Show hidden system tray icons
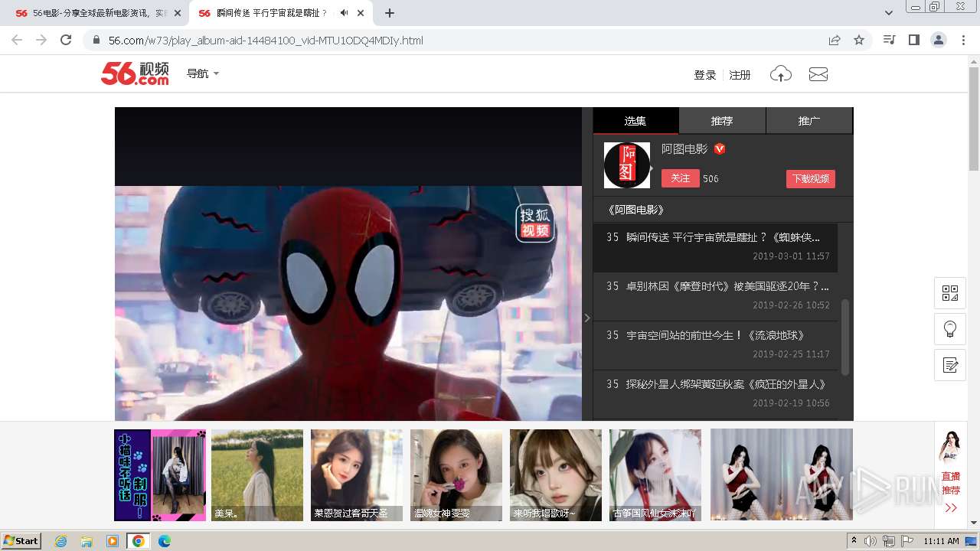The height and width of the screenshot is (551, 980). point(854,541)
